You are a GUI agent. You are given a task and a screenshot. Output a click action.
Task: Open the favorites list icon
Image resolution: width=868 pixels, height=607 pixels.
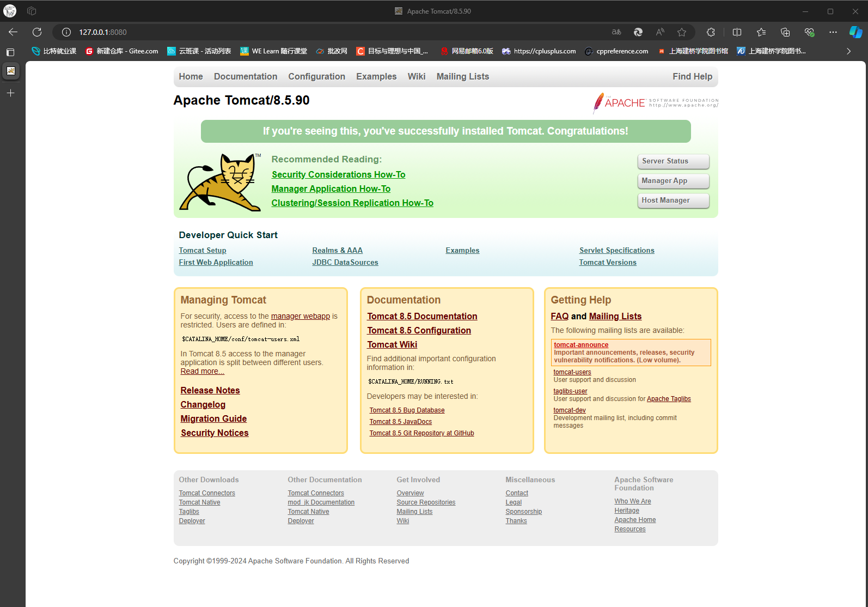tap(761, 32)
